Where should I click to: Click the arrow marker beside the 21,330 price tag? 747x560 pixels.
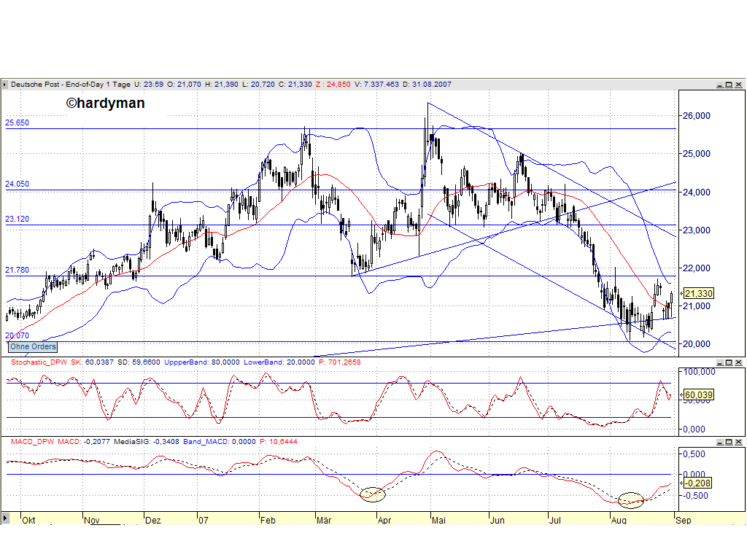(681, 293)
